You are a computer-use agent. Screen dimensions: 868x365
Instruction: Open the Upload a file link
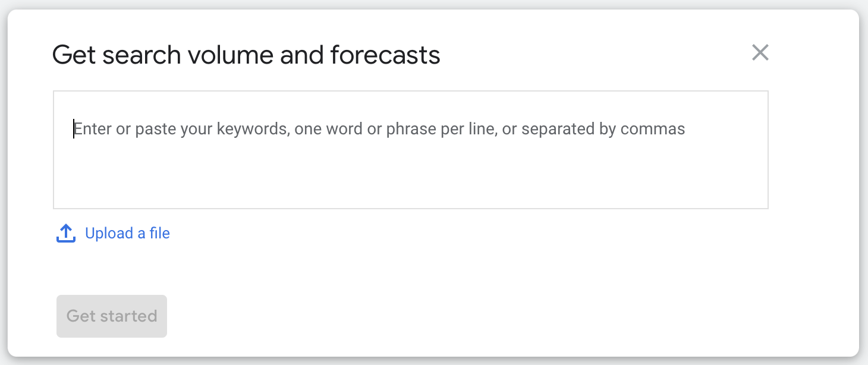[127, 233]
